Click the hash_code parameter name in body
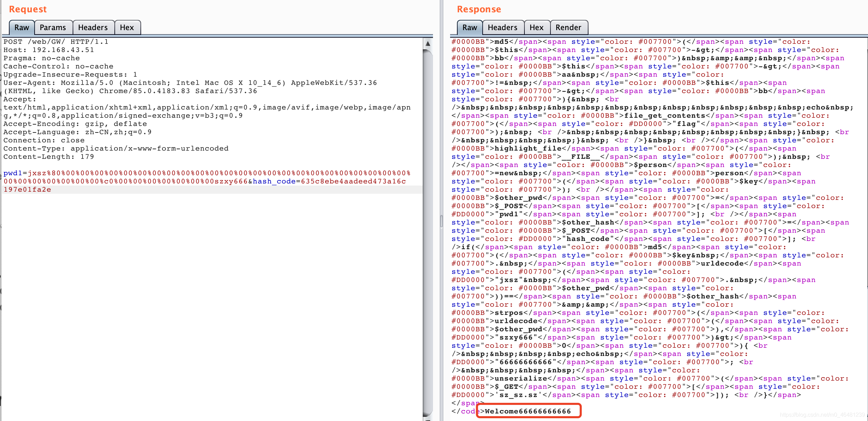This screenshot has height=421, width=868. click(x=274, y=181)
